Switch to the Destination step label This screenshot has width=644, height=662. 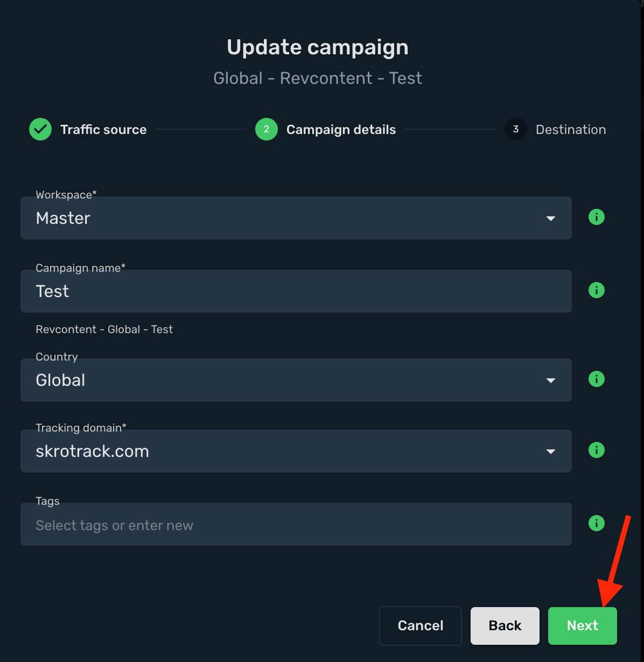click(571, 130)
